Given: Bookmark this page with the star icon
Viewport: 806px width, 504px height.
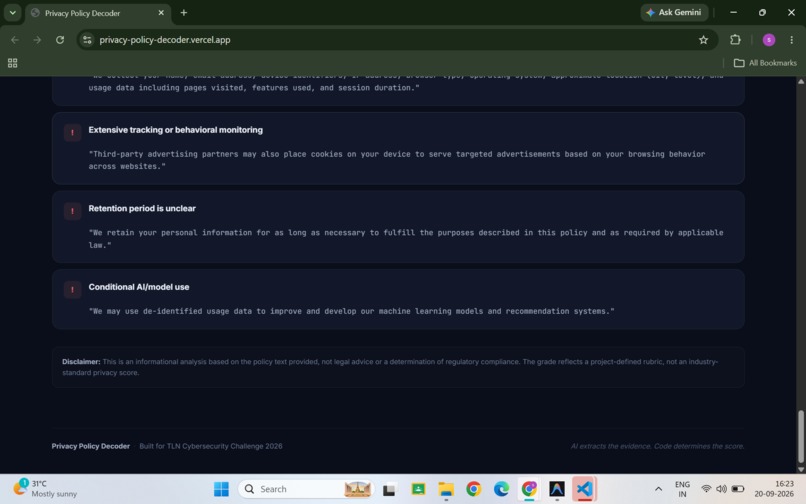Looking at the screenshot, I should pos(703,40).
